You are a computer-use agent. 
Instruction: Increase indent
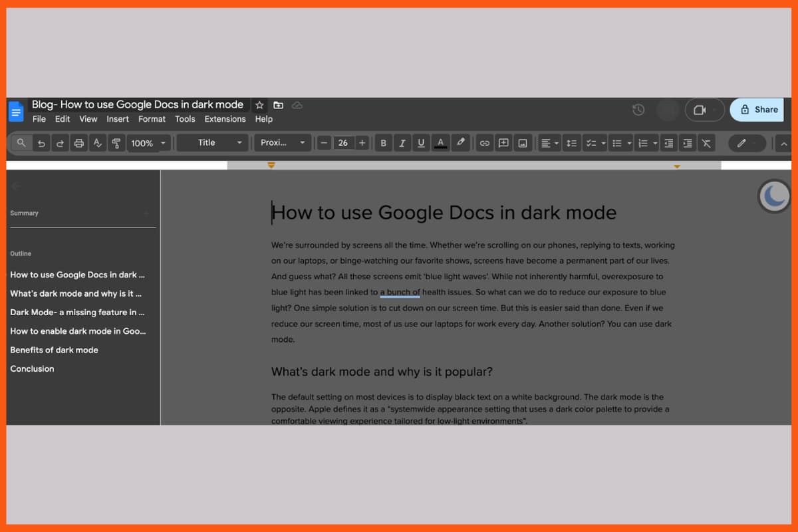point(688,143)
